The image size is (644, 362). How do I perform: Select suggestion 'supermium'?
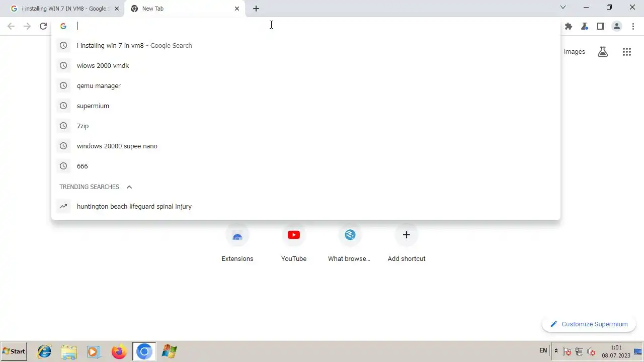pos(306,106)
